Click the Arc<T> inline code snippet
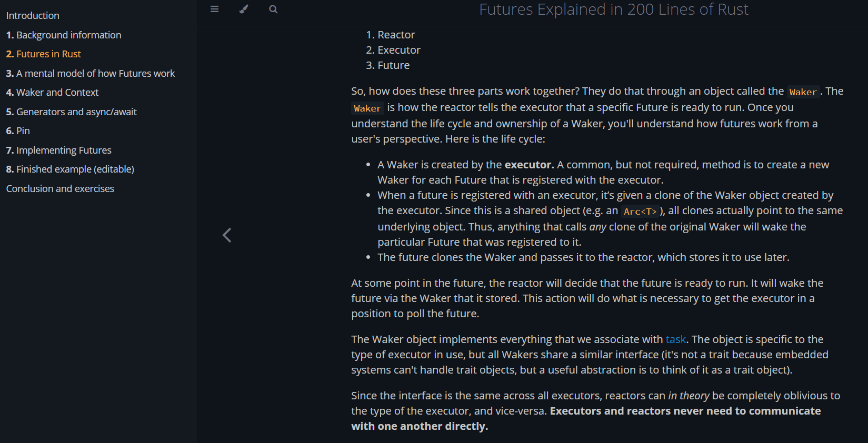The image size is (868, 443). click(x=640, y=212)
